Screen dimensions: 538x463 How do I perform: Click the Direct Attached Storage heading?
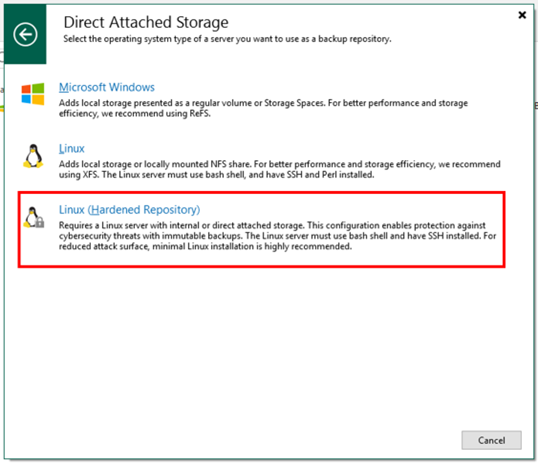146,22
